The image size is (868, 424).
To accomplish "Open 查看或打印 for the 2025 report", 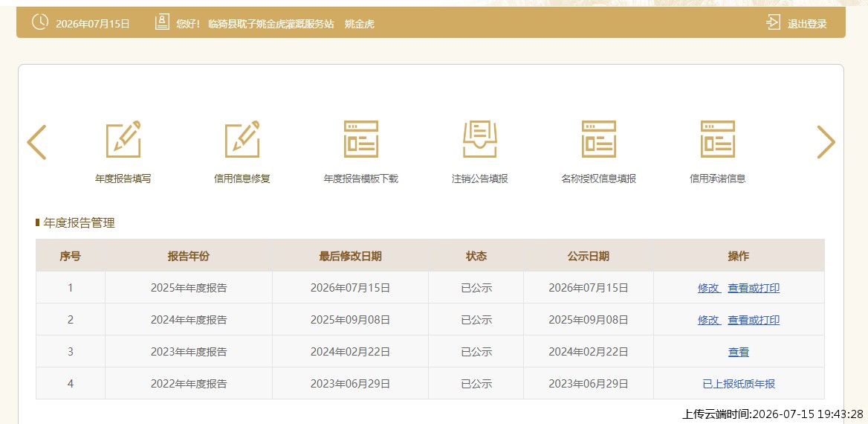I will 754,288.
